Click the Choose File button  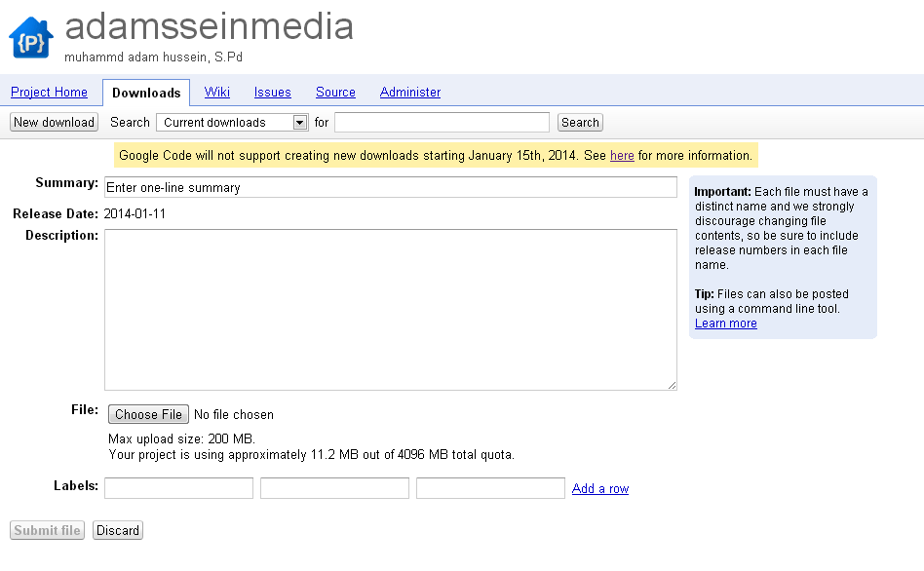tap(148, 414)
